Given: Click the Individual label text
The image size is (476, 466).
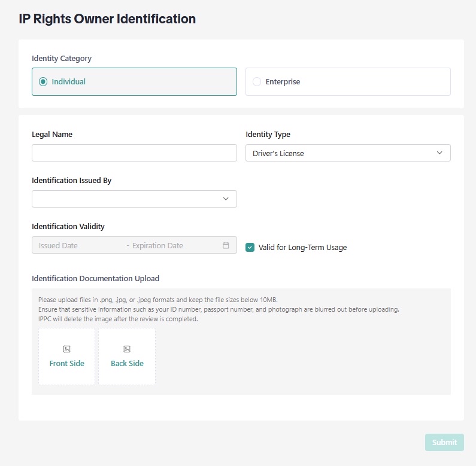Looking at the screenshot, I should point(68,82).
